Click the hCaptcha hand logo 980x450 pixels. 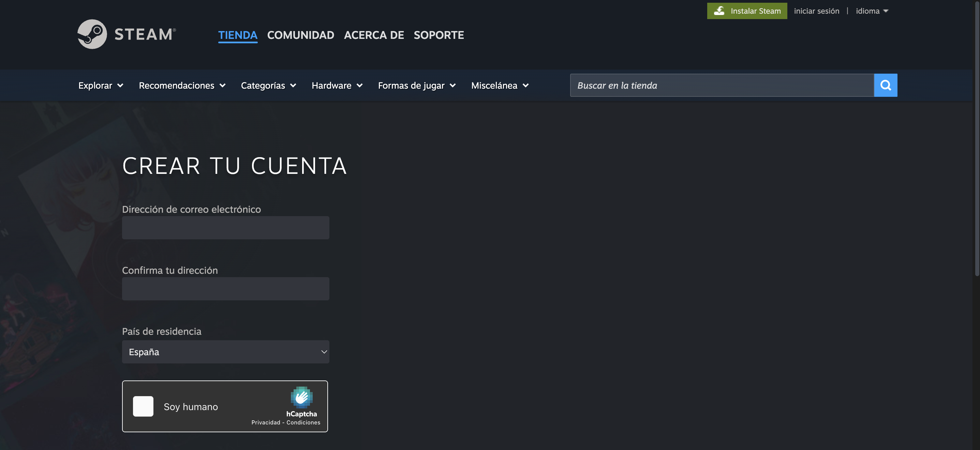click(x=301, y=397)
